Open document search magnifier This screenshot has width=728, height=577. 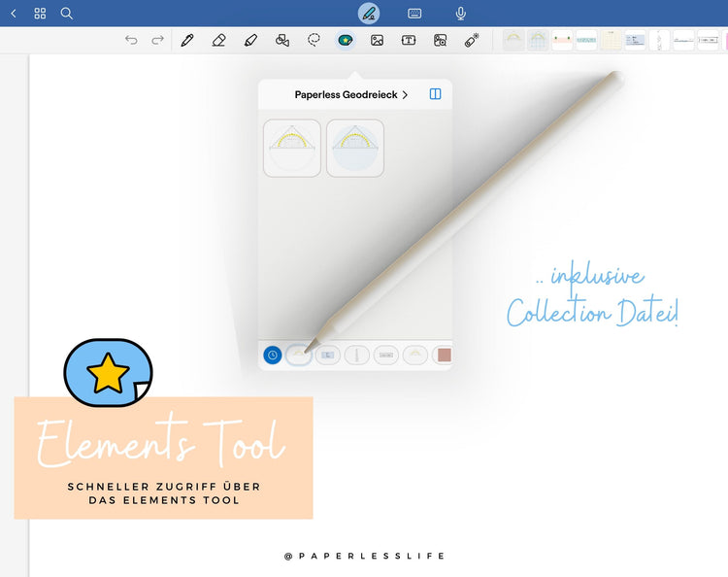67,14
